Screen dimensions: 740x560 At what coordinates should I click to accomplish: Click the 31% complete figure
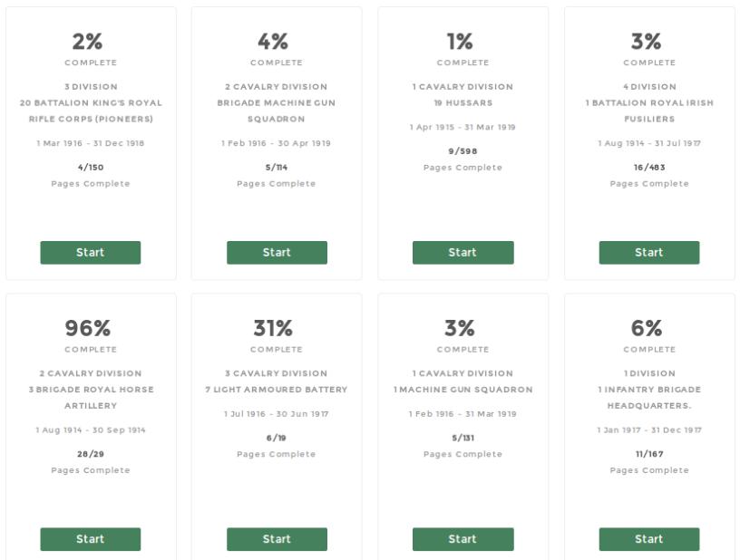(x=277, y=328)
